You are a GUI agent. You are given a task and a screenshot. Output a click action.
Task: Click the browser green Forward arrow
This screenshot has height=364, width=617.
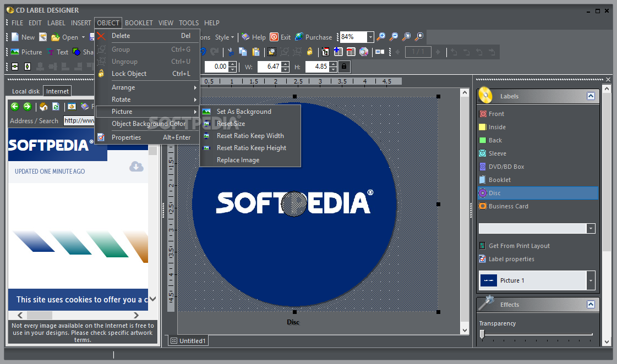pos(28,107)
